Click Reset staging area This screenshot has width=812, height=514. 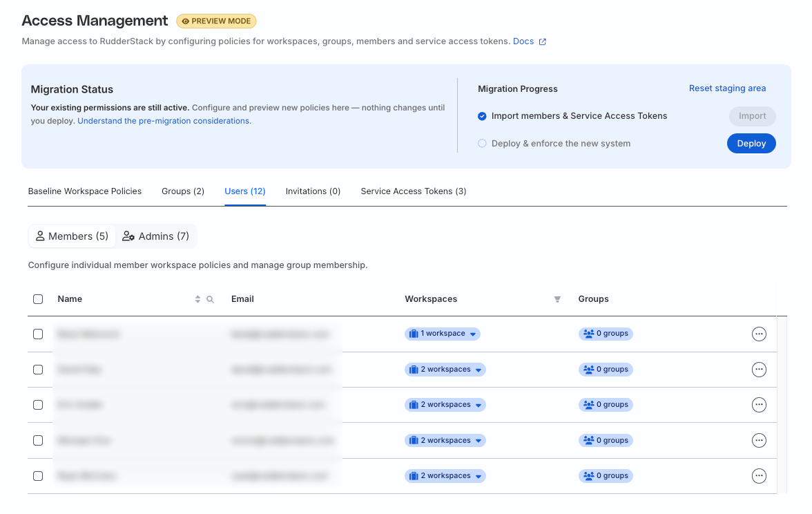click(x=727, y=88)
